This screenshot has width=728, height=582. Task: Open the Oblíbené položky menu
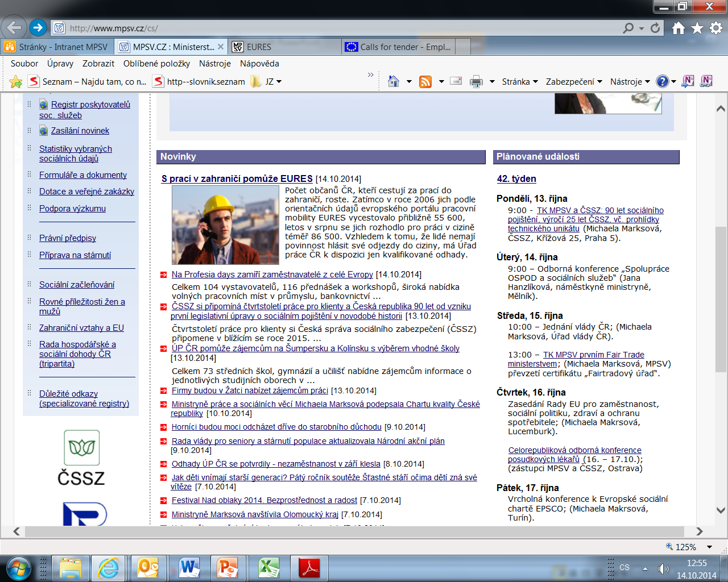(157, 64)
